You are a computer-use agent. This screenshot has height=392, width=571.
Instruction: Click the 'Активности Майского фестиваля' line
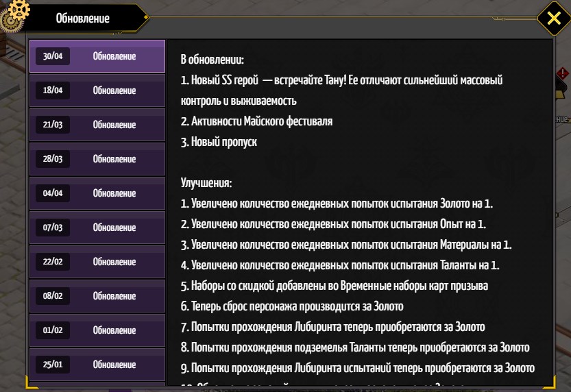pyautogui.click(x=256, y=121)
